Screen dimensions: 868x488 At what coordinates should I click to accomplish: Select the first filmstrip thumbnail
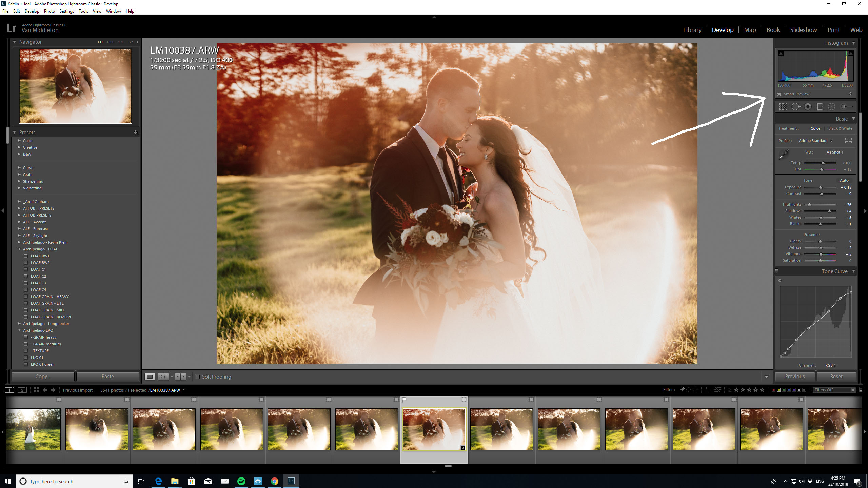(x=33, y=429)
